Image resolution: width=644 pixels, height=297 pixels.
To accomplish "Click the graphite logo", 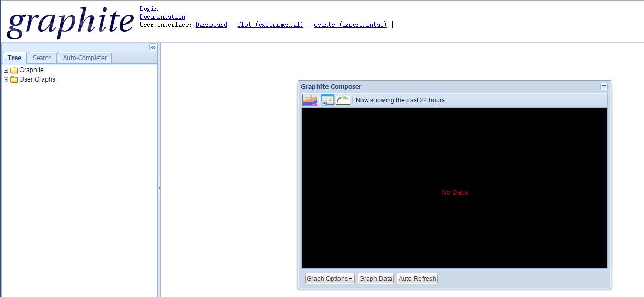I will click(x=70, y=22).
